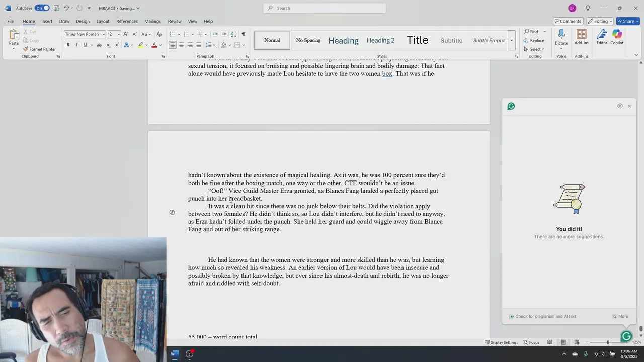Open the Borders dropdown arrow
This screenshot has width=644, height=362.
tap(244, 45)
